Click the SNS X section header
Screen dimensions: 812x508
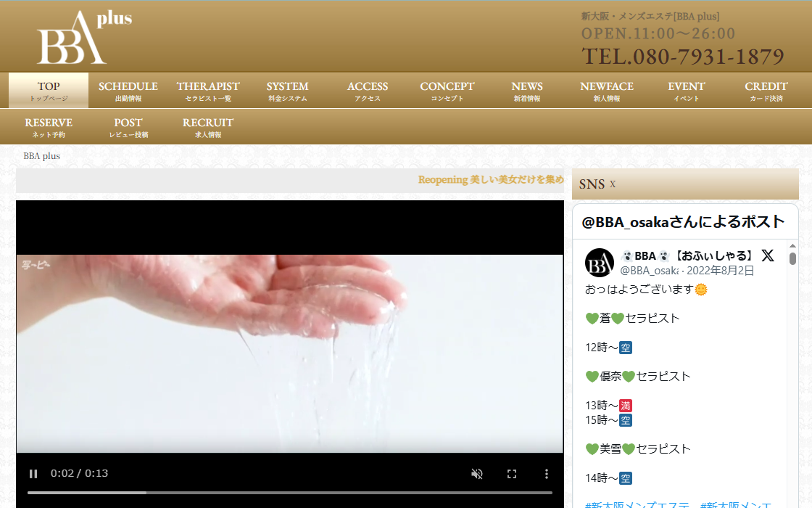tap(685, 184)
